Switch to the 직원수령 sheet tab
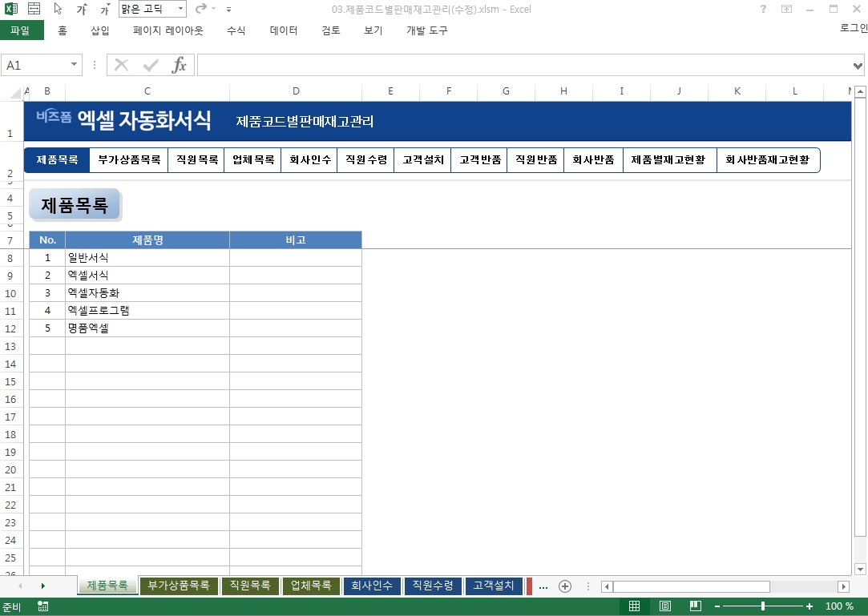This screenshot has width=868, height=616. pos(433,586)
